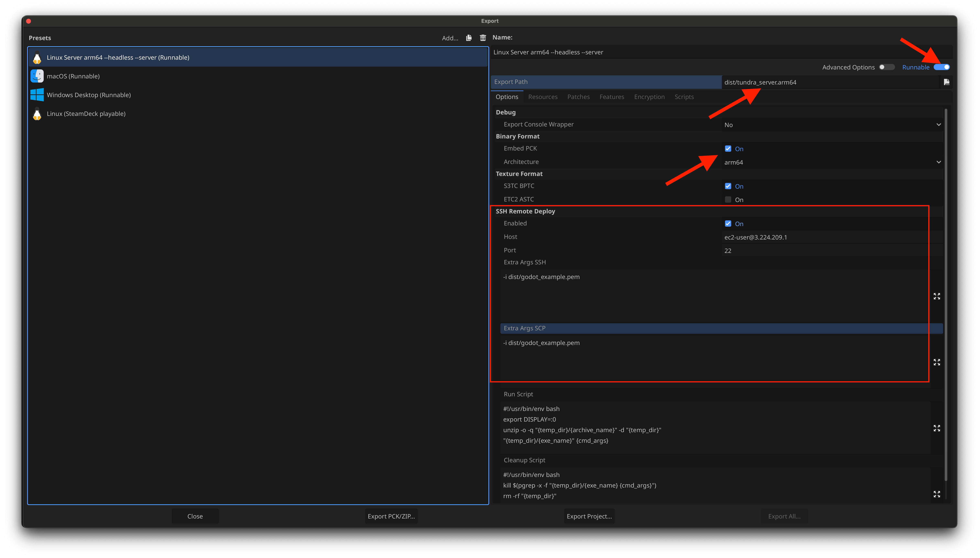980x558 pixels.
Task: Click inside the Extra Args SCP text area
Action: 715,362
